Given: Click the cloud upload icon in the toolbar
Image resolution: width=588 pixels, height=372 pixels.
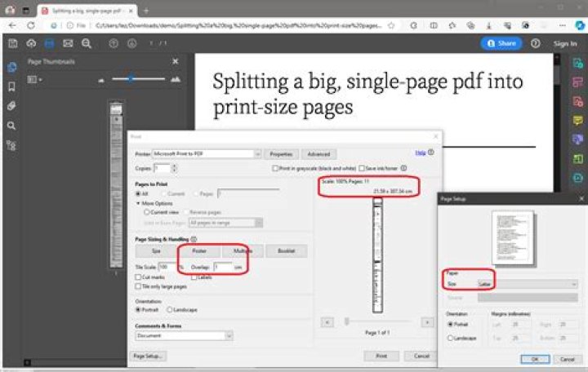Looking at the screenshot, I should pos(31,43).
